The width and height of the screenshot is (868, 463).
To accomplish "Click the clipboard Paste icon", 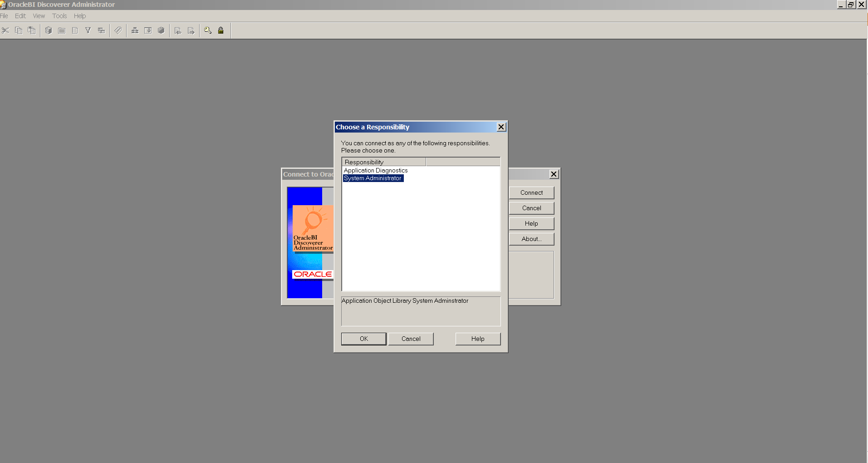I will point(32,30).
